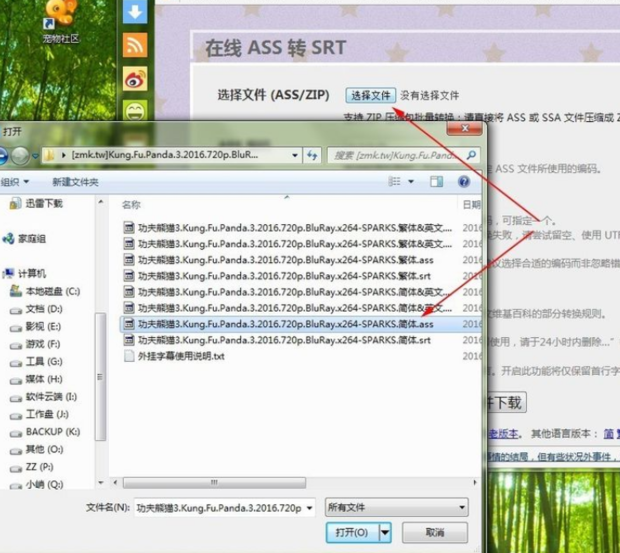Click the right arrow of horizontal scrollbar
Image resolution: width=620 pixels, height=553 pixels.
coord(475,483)
